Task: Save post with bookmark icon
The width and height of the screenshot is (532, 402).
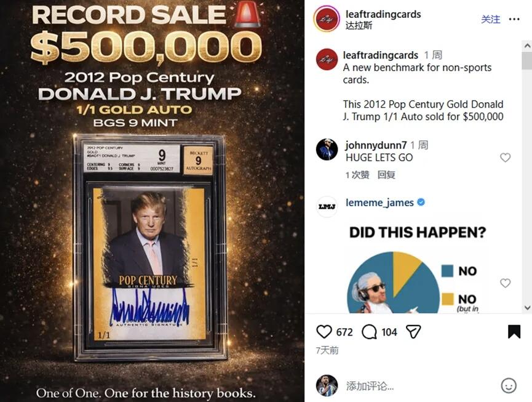Action: [x=514, y=332]
